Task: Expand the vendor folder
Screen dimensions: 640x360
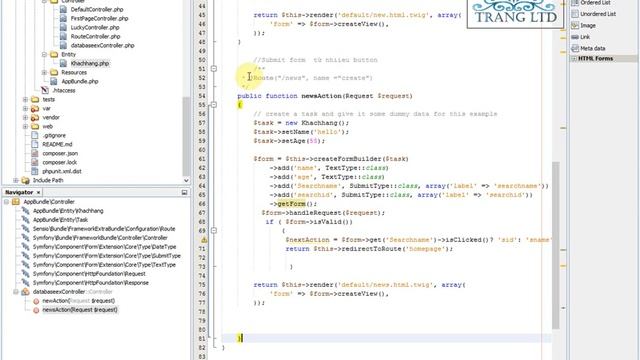Action: (x=25, y=117)
